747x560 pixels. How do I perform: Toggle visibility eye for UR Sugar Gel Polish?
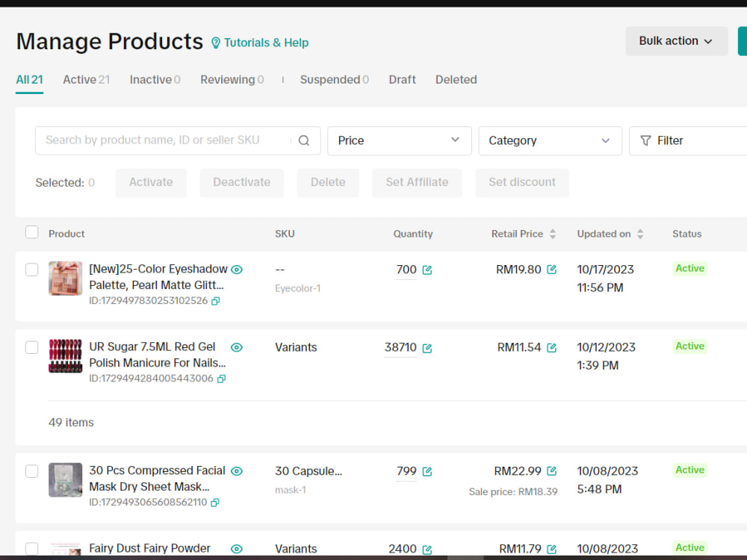tap(237, 347)
